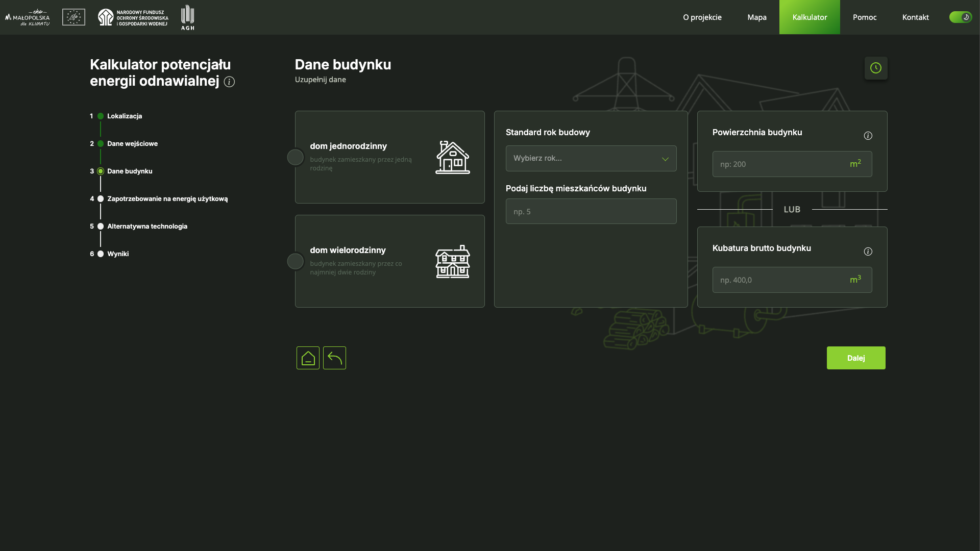Viewport: 980px width, 551px height.
Task: Click the Dalej button
Action: pyautogui.click(x=856, y=358)
